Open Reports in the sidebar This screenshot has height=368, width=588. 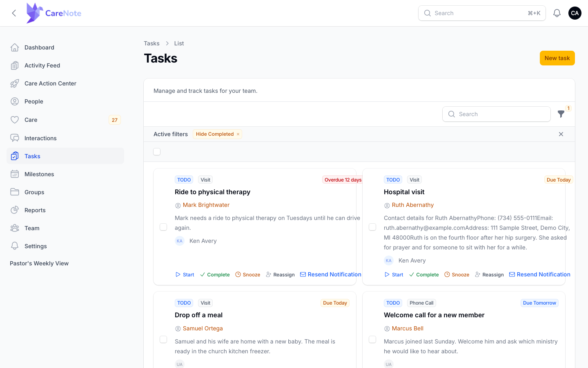click(x=65, y=210)
